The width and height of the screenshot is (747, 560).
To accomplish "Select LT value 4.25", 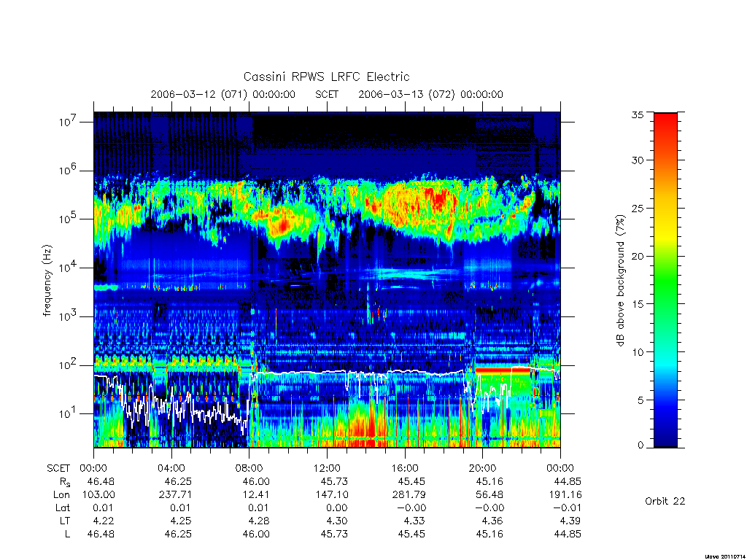I will tap(181, 521).
